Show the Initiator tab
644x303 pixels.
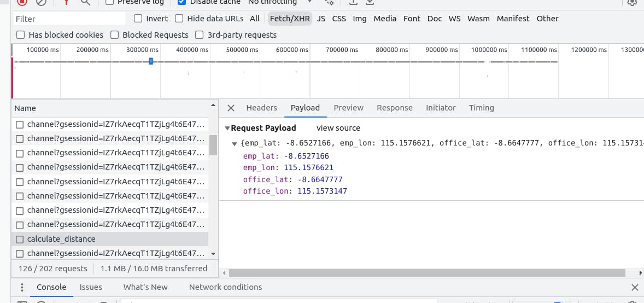coord(441,108)
